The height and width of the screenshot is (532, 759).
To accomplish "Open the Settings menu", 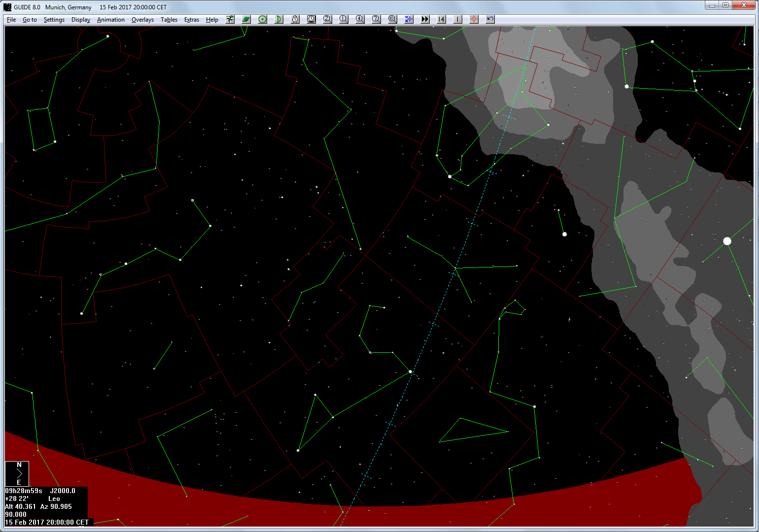I will (54, 20).
